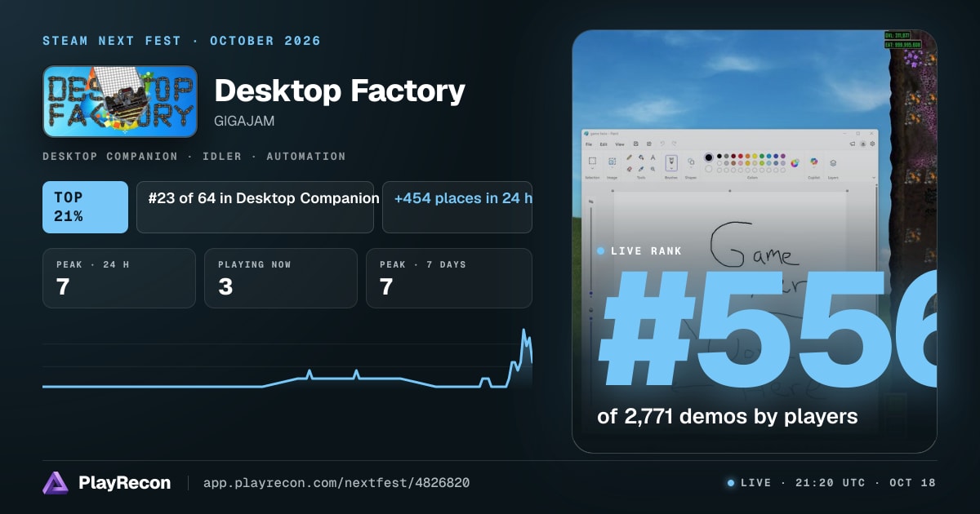Click the Redo arrow in Paint
The image size is (980, 514).
(x=674, y=144)
